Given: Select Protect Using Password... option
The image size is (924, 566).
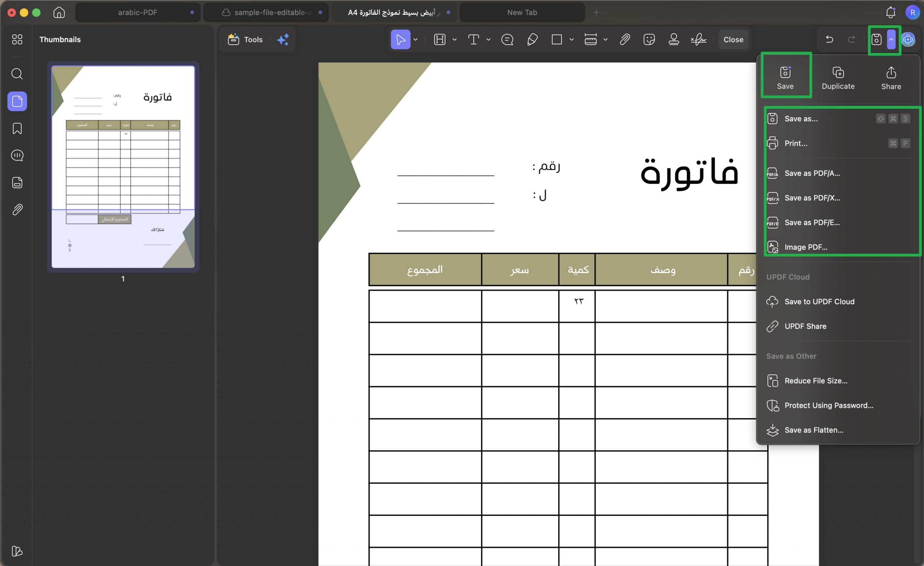Looking at the screenshot, I should [x=838, y=405].
